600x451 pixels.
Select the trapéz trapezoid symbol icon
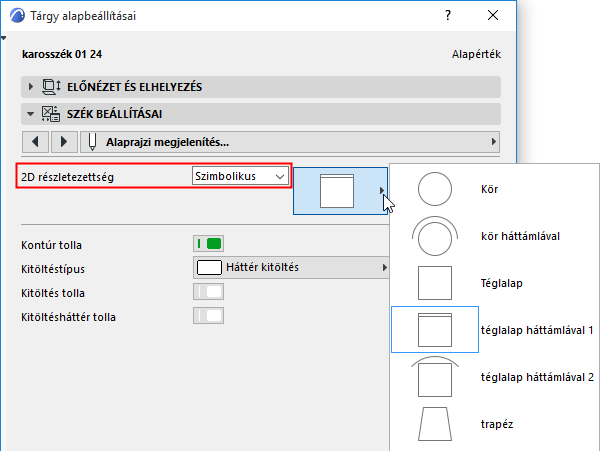435,424
